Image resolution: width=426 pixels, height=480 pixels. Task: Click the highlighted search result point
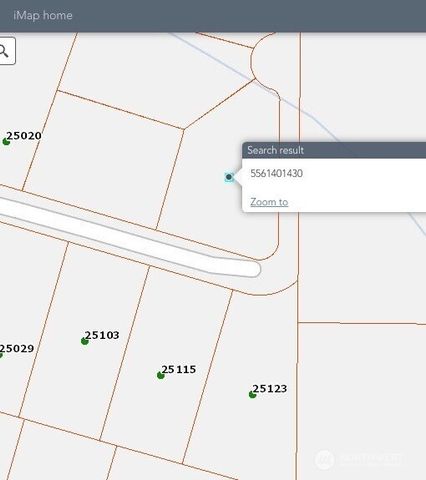(x=229, y=177)
